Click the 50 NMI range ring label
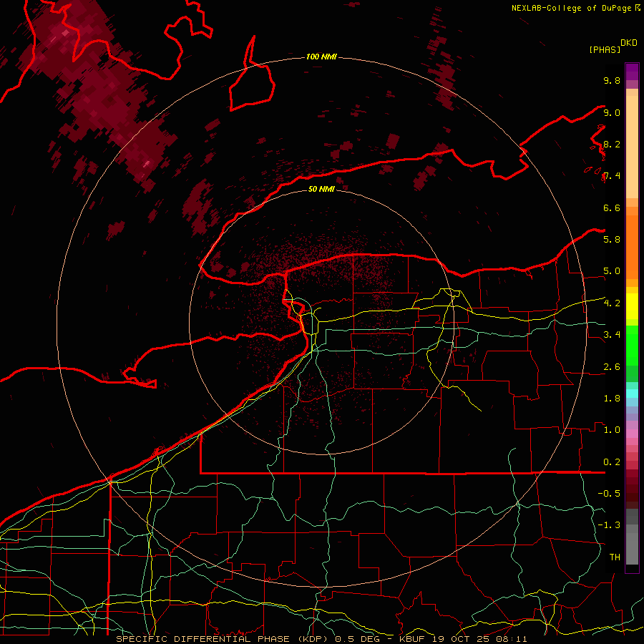Screen dimensions: 644x644 click(321, 189)
